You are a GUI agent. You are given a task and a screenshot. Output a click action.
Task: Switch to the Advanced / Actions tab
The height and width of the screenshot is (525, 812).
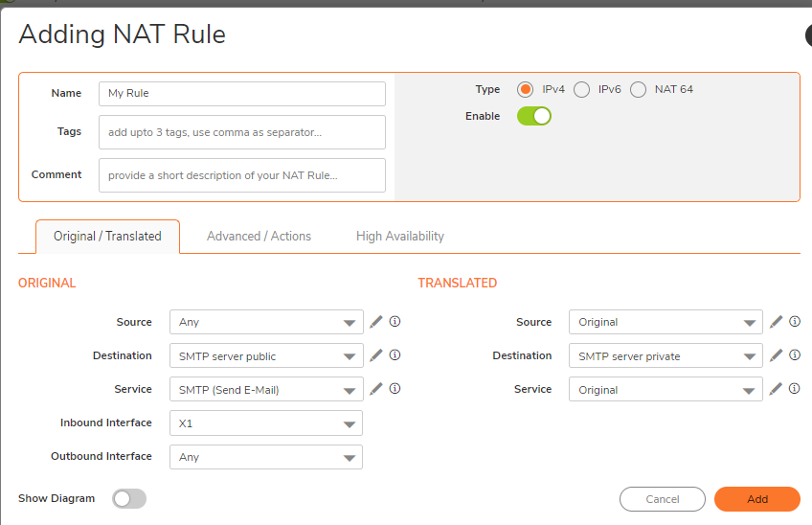tap(259, 237)
